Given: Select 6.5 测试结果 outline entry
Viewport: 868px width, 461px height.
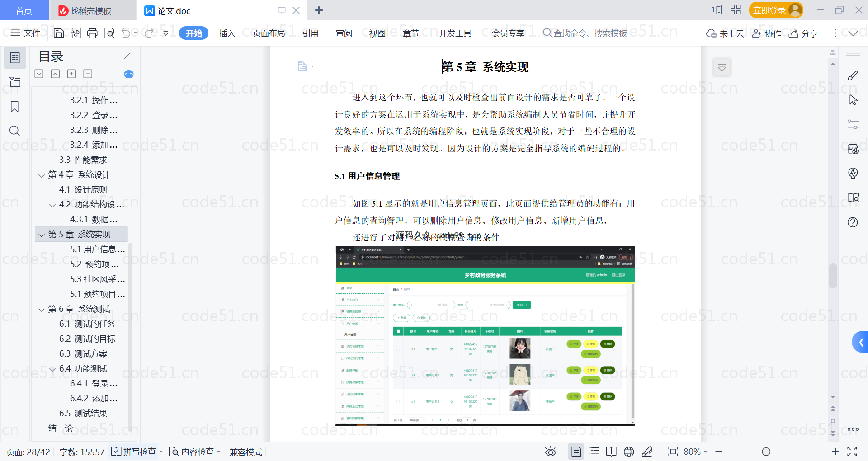Looking at the screenshot, I should point(83,414).
